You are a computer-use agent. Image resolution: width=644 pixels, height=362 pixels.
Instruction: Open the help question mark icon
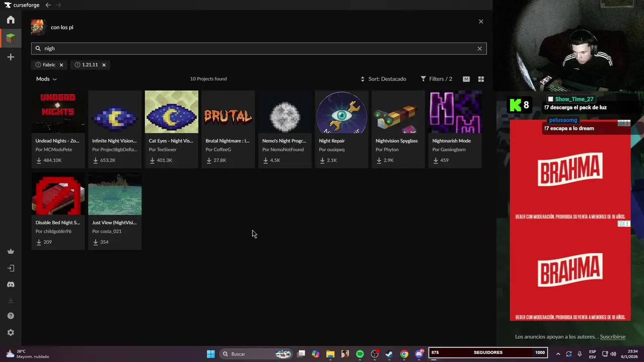click(x=11, y=316)
